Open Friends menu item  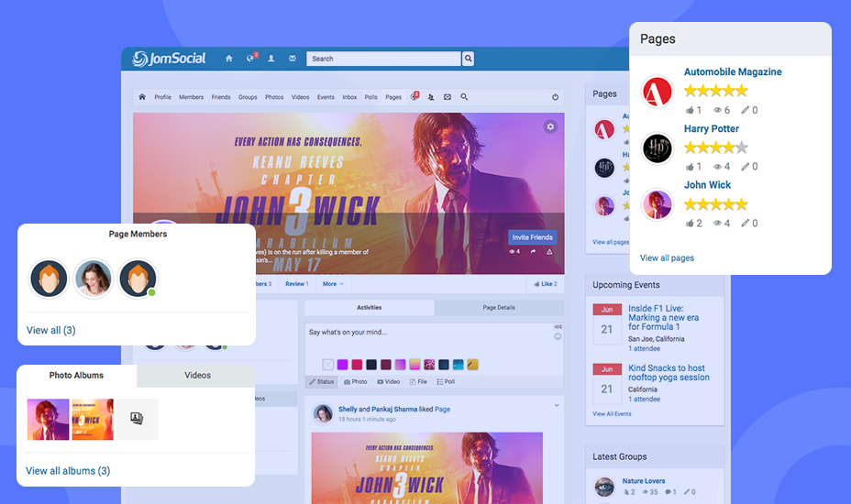(221, 97)
